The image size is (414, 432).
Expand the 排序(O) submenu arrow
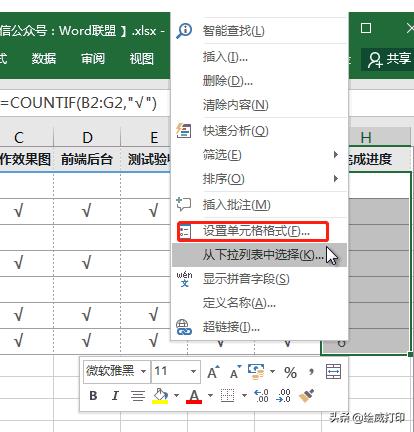pos(336,179)
